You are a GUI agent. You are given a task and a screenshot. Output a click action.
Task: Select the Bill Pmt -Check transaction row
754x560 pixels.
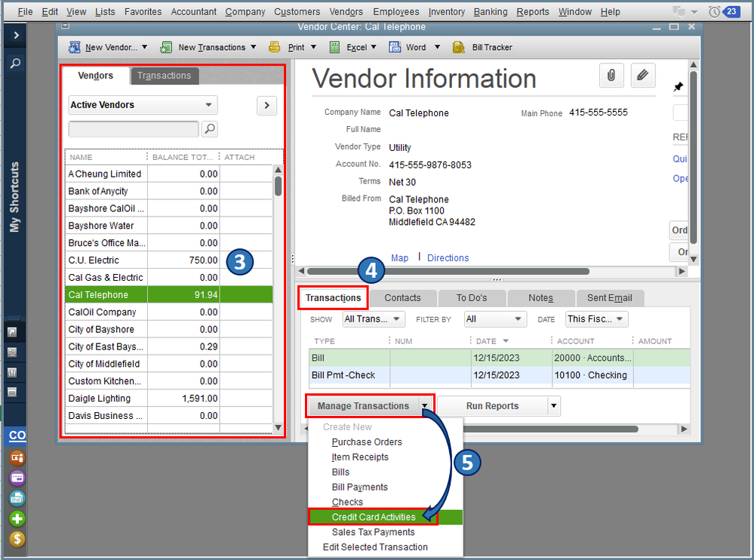[499, 375]
